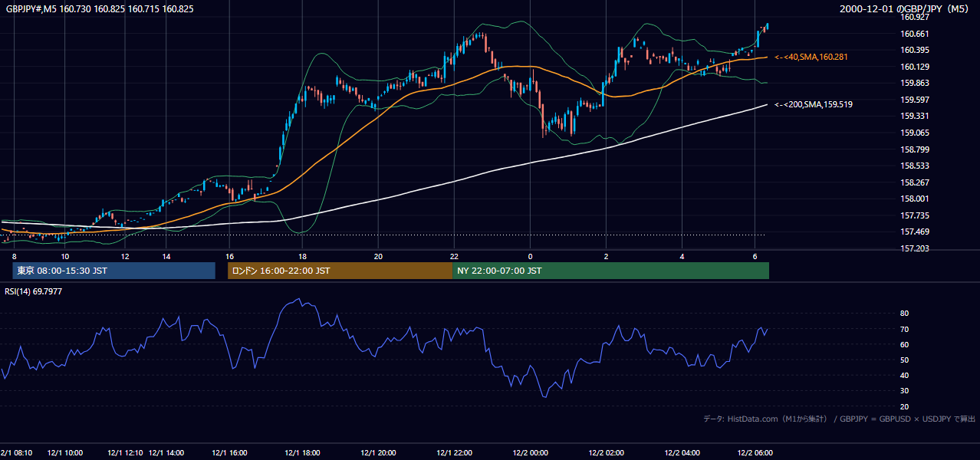980x460 pixels.
Task: Select the 200 SMA label 159.519
Action: (815, 104)
